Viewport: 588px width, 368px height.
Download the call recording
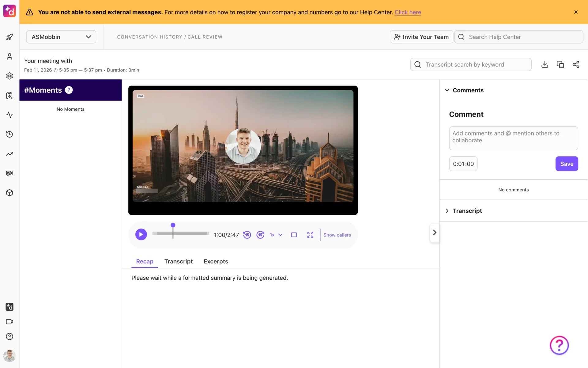[545, 64]
